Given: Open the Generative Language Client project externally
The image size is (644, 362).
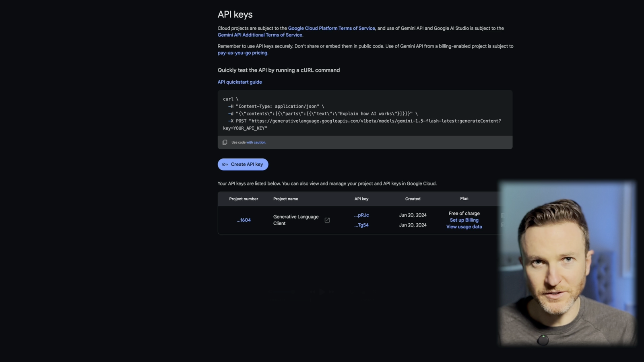Looking at the screenshot, I should (327, 220).
